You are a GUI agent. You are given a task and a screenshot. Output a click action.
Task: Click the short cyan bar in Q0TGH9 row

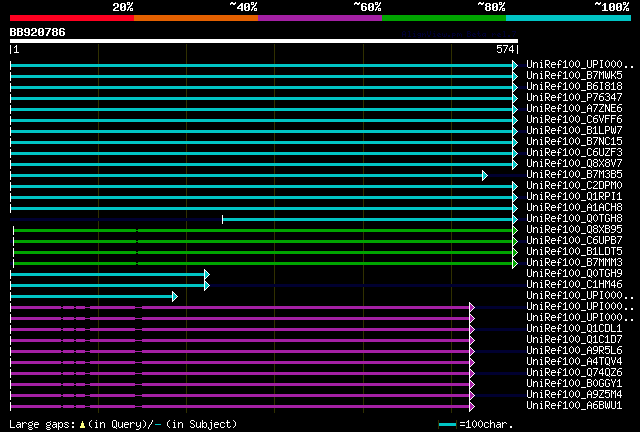pyautogui.click(x=107, y=274)
